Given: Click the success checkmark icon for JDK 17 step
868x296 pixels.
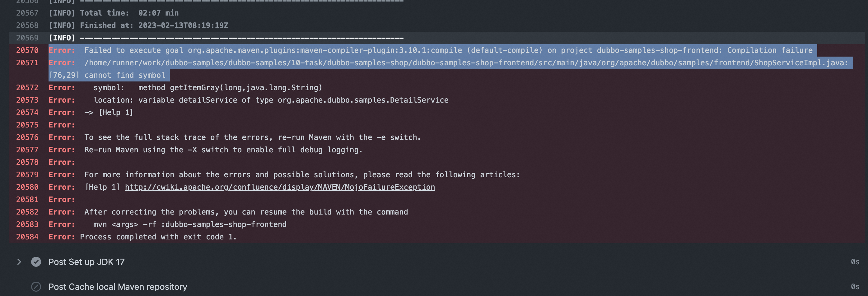Looking at the screenshot, I should point(36,262).
